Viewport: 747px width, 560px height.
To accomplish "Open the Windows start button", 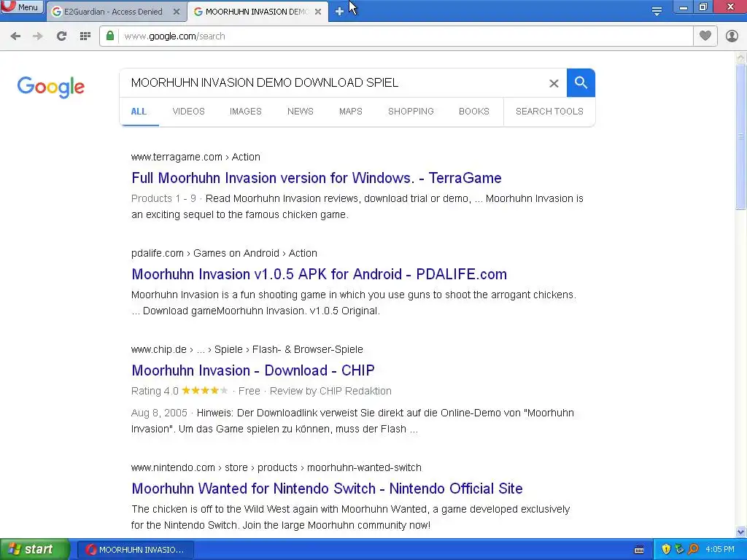I will (x=34, y=550).
